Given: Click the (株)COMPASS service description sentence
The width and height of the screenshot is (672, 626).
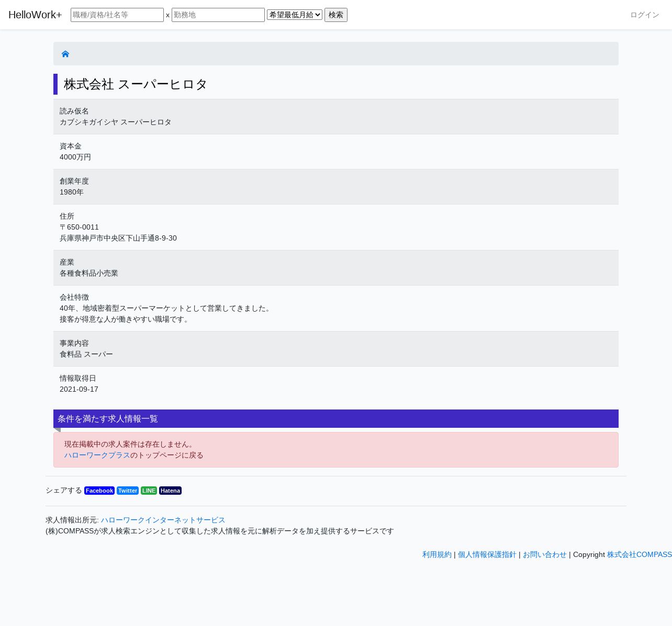Looking at the screenshot, I should [x=220, y=531].
